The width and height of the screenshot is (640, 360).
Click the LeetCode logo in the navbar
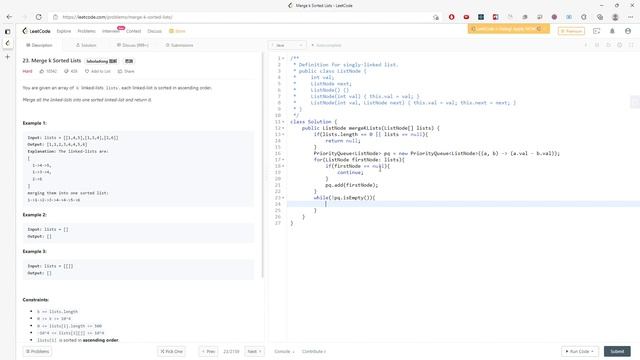coord(37,31)
